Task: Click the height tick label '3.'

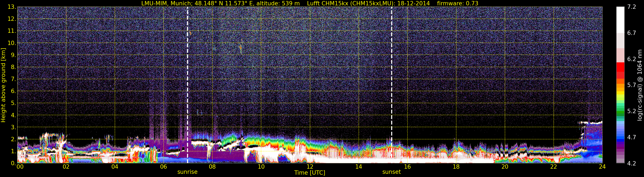Action: pyautogui.click(x=13, y=127)
